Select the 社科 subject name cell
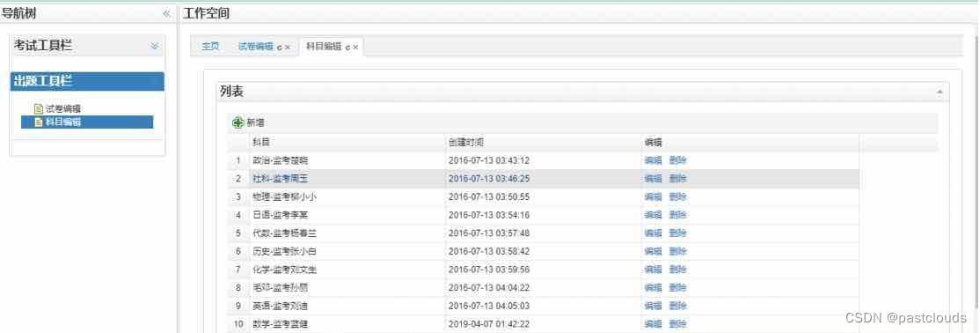This screenshot has width=980, height=333. point(281,178)
